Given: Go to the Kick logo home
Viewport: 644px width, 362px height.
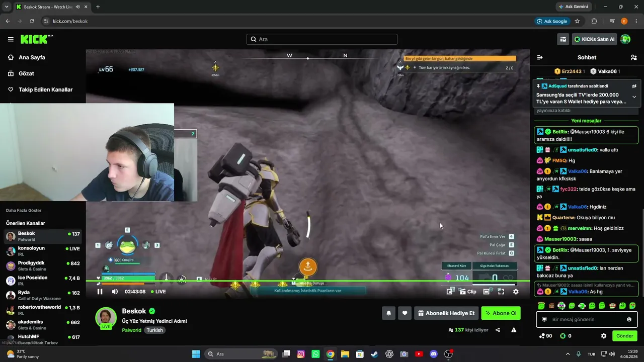Looking at the screenshot, I should point(36,39).
